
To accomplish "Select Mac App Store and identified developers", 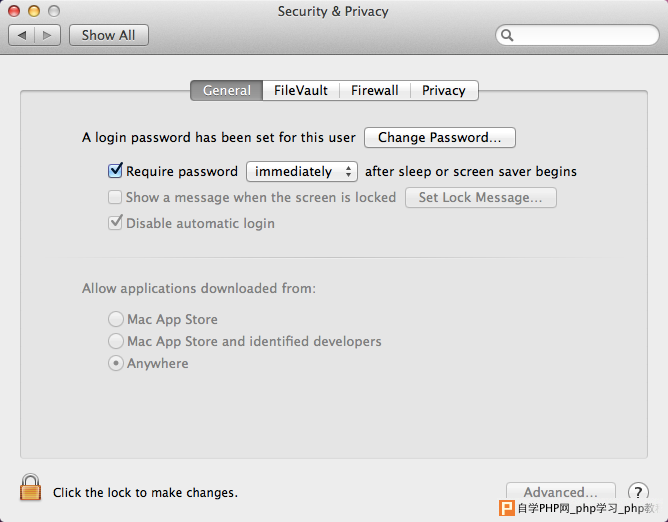I will (115, 341).
